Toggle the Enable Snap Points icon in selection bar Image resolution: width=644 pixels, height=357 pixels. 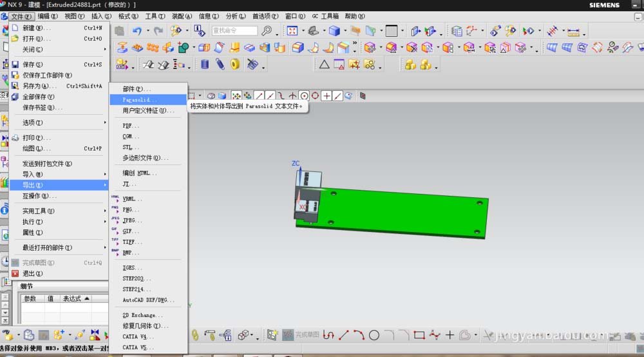236,96
